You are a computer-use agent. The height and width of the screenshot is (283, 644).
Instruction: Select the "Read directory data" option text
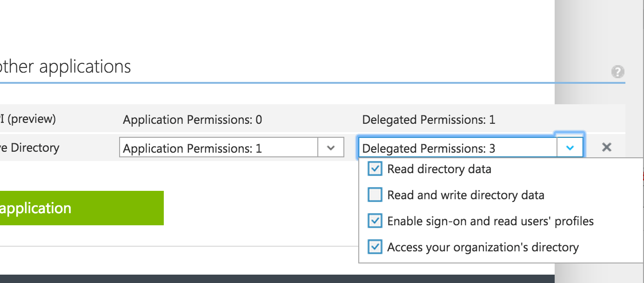439,169
